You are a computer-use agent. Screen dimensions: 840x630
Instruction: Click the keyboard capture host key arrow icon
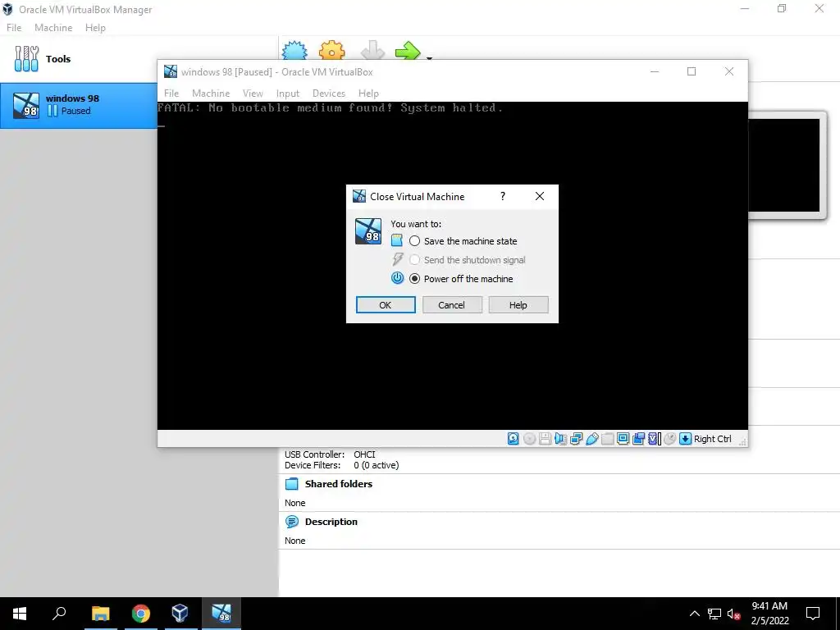(x=685, y=439)
